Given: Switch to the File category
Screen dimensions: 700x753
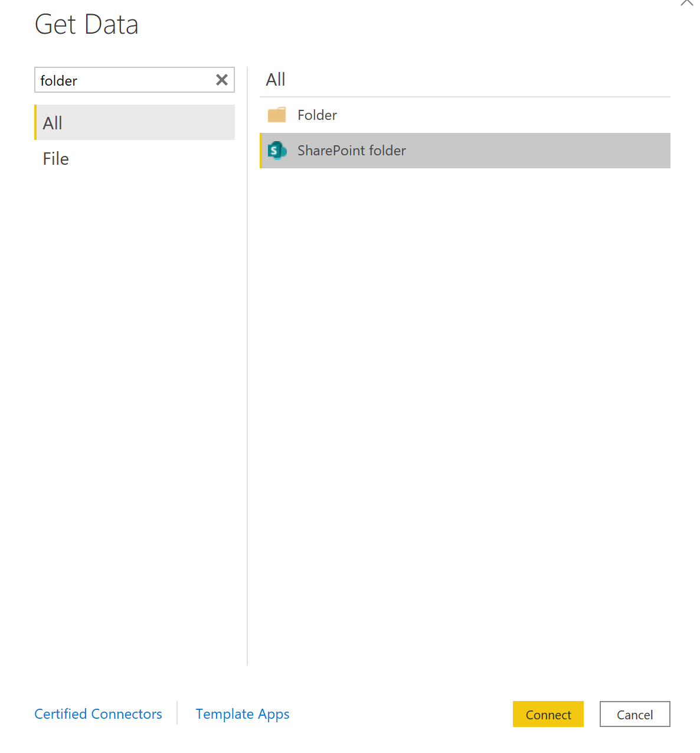Looking at the screenshot, I should 56,159.
